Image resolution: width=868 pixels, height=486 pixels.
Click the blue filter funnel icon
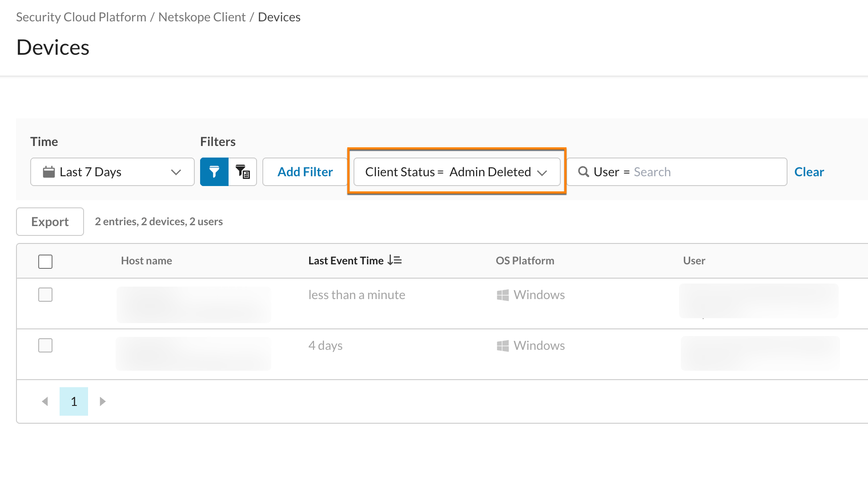[214, 172]
